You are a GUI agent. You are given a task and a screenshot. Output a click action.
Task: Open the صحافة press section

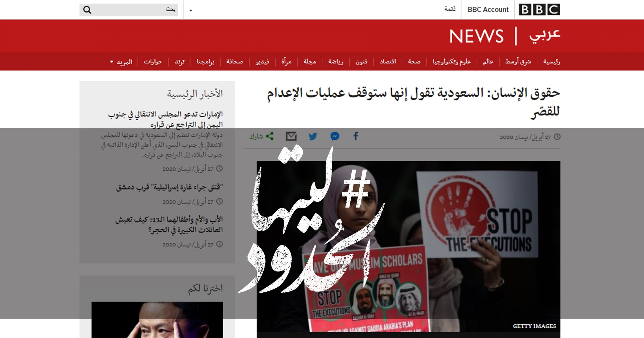[234, 61]
